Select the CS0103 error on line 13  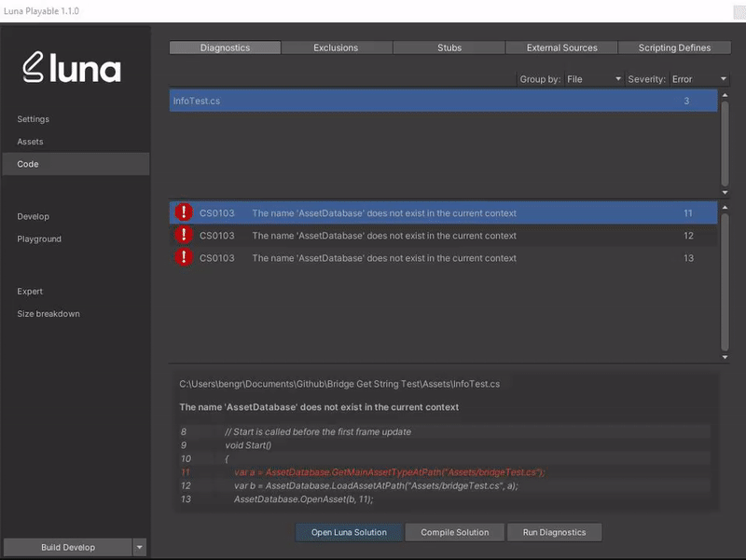443,258
